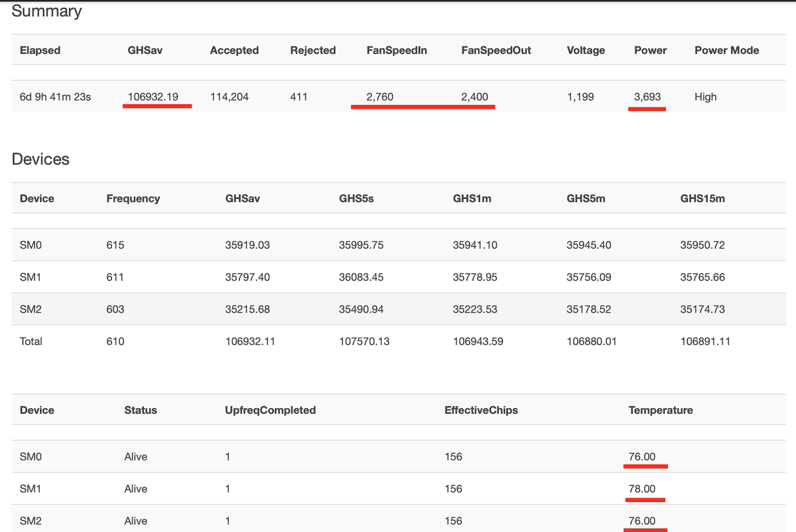Click the Power Mode column header
This screenshot has width=796, height=532.
coord(727,50)
